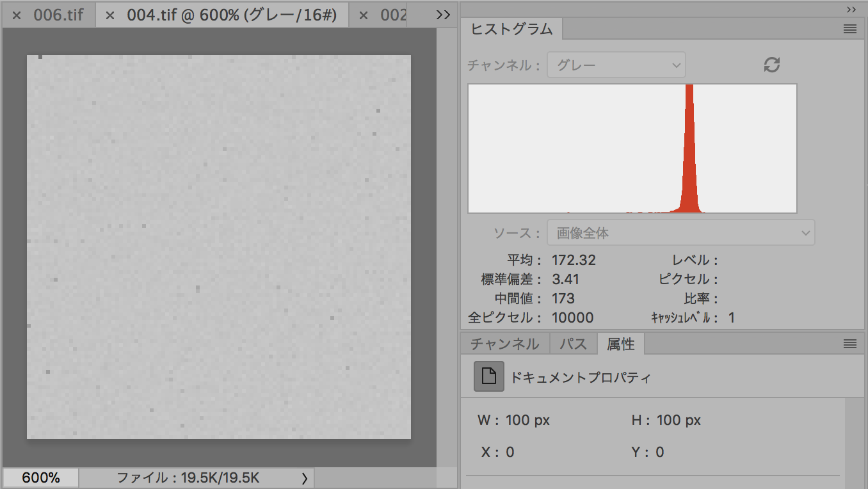868x489 pixels.
Task: Switch to the 006.tif document tab
Action: click(x=58, y=15)
